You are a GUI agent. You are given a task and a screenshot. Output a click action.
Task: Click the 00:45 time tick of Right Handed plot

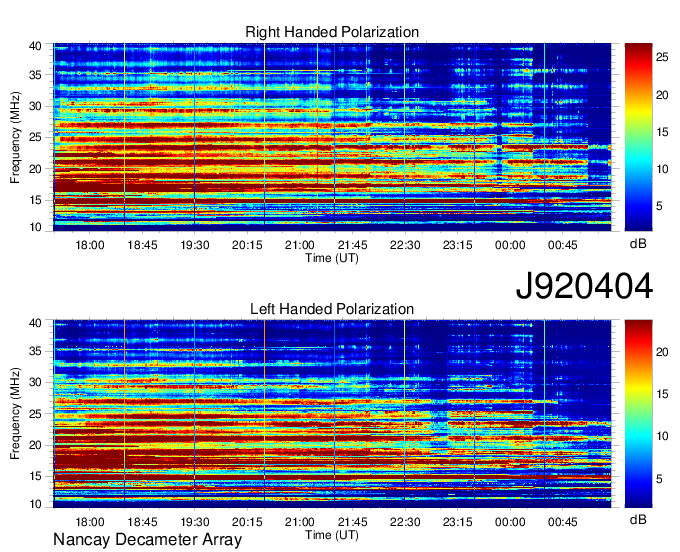pyautogui.click(x=562, y=245)
